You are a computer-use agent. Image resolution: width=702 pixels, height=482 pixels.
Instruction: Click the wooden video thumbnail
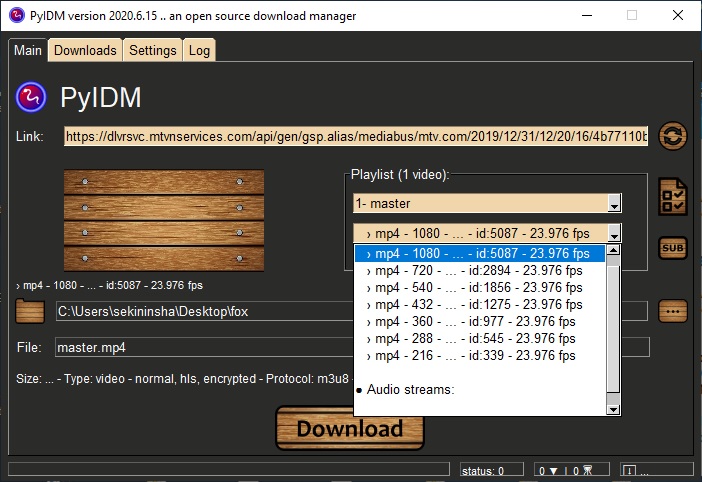click(x=164, y=220)
